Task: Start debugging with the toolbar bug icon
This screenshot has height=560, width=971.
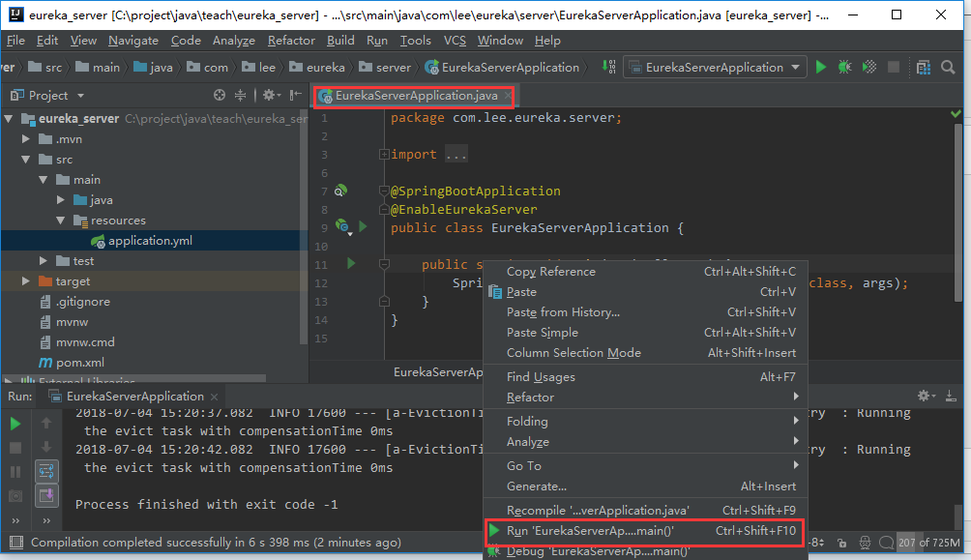Action: (844, 67)
